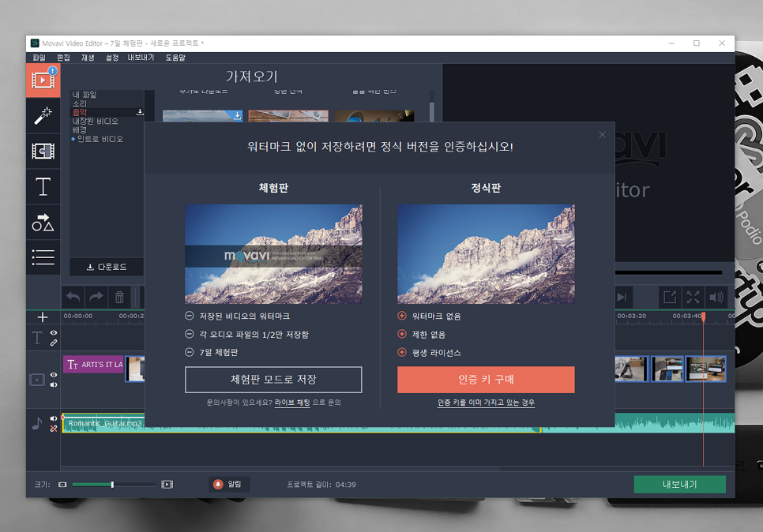Image resolution: width=763 pixels, height=532 pixels.
Task: Click the 인증 키 구매 button
Action: [486, 380]
